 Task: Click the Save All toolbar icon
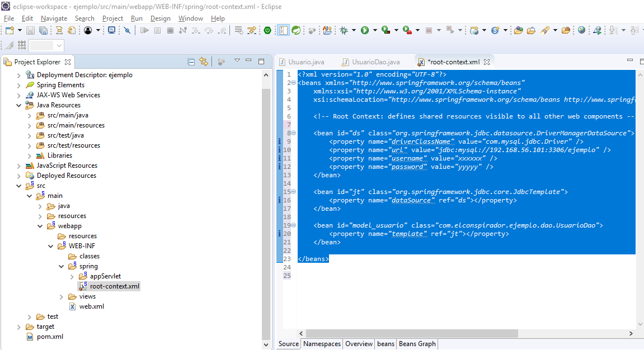(43, 30)
